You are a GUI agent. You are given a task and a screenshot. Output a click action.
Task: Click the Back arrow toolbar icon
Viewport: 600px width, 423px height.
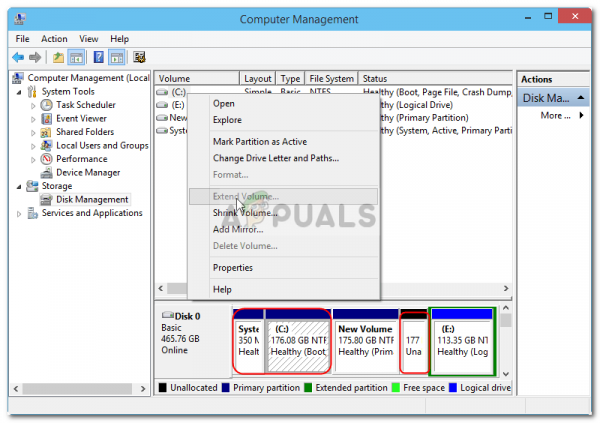pyautogui.click(x=18, y=57)
